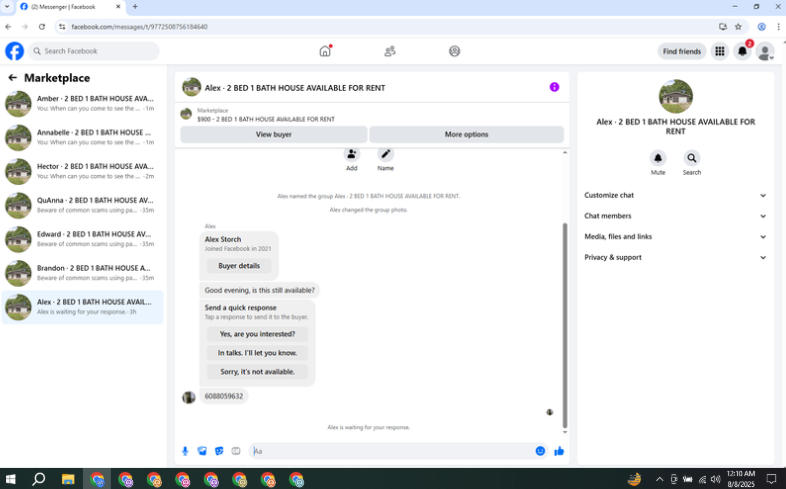Screen dimensions: 786x489
Task: Click the message '6088059632'
Action: click(224, 396)
